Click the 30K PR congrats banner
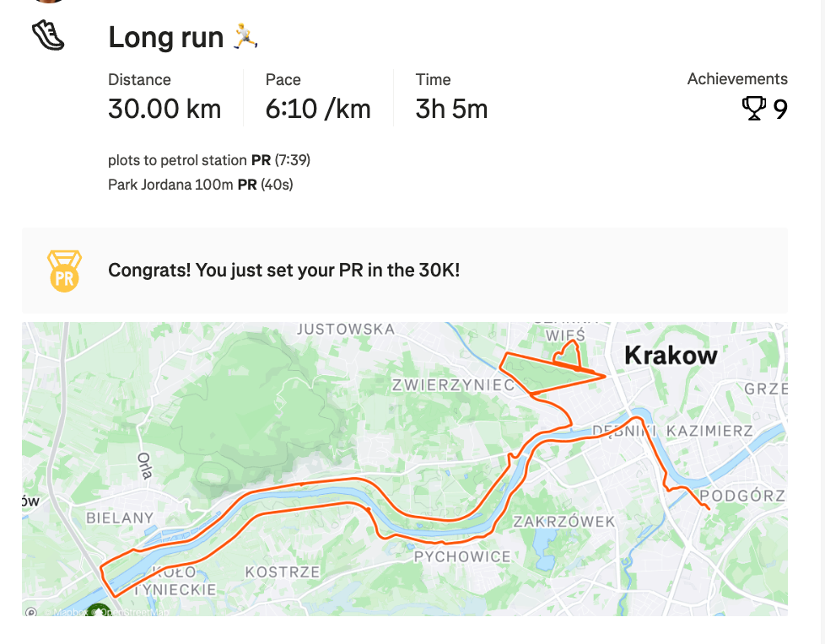The width and height of the screenshot is (825, 644). (x=283, y=271)
